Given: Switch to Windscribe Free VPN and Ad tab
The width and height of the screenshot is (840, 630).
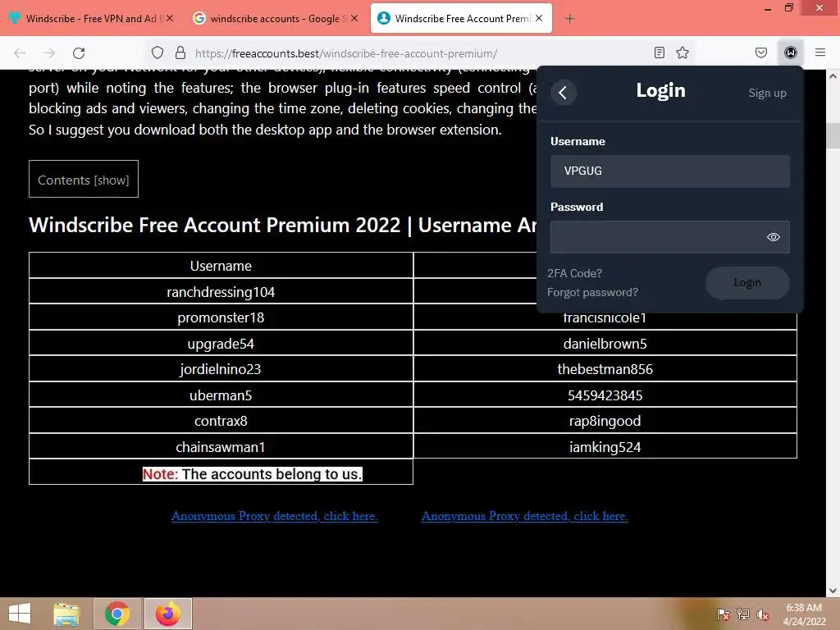Looking at the screenshot, I should (92, 19).
